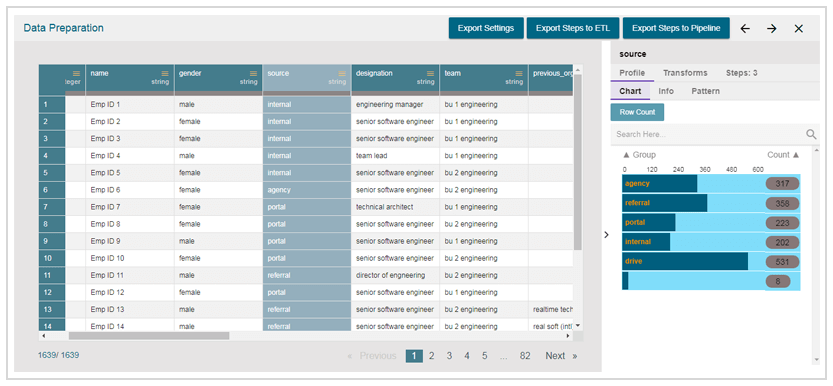
Task: Open the Steps: 3 tab
Action: [x=742, y=73]
